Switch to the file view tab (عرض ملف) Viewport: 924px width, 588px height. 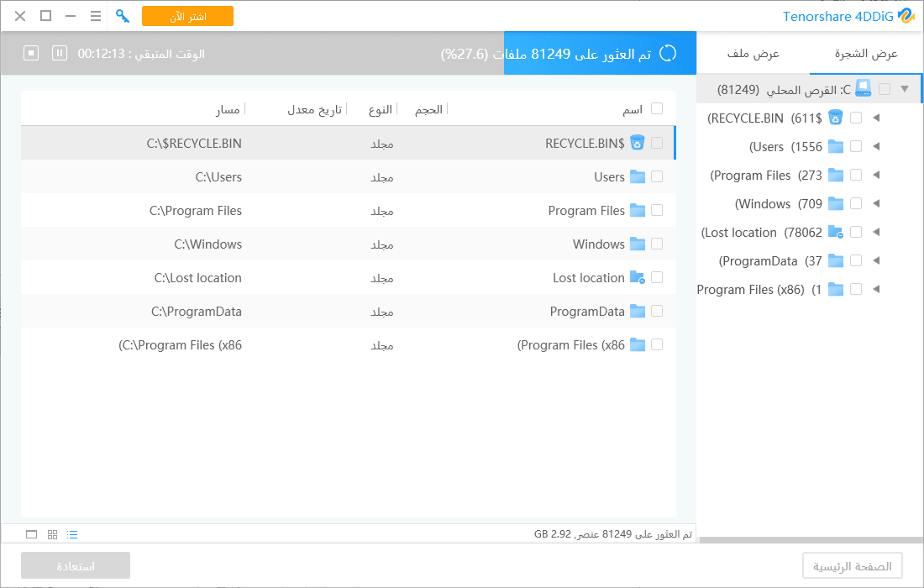753,54
